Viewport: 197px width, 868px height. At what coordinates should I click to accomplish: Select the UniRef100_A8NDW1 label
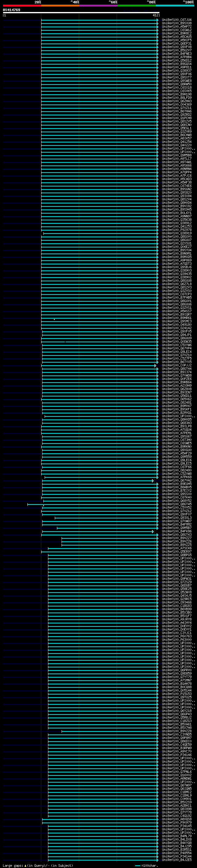[x=176, y=779]
